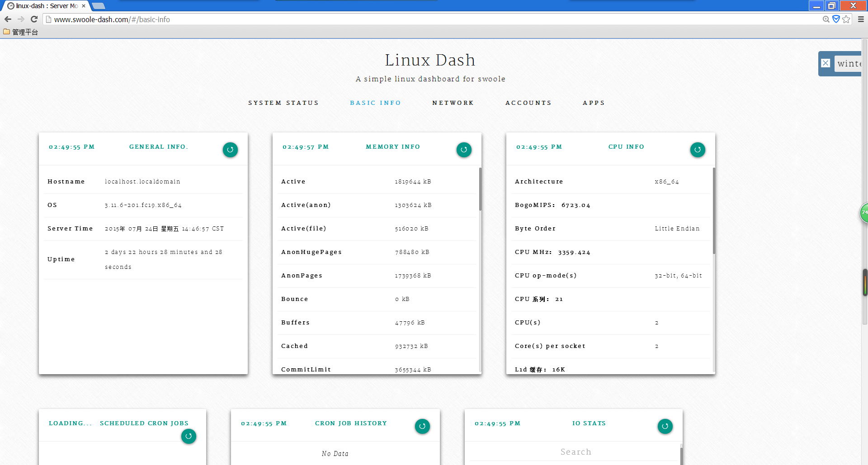This screenshot has height=465, width=868.
Task: Open the Chrome hamburger menu
Action: [x=861, y=19]
